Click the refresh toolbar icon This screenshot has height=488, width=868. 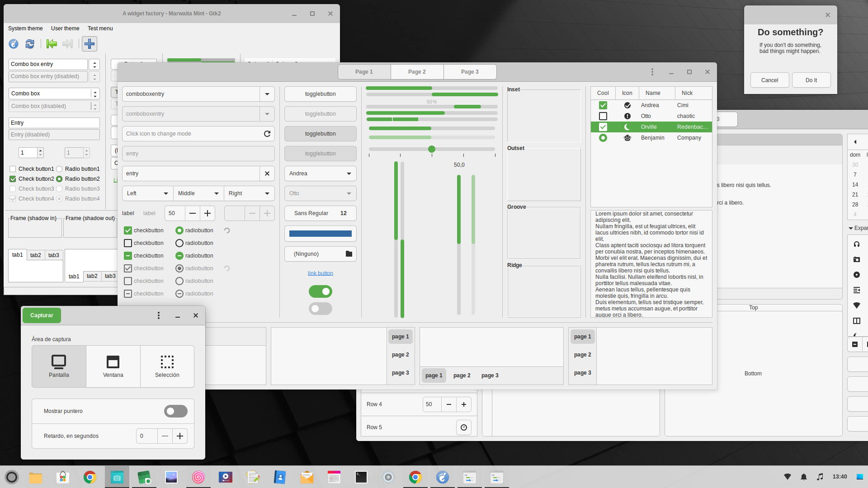click(29, 44)
